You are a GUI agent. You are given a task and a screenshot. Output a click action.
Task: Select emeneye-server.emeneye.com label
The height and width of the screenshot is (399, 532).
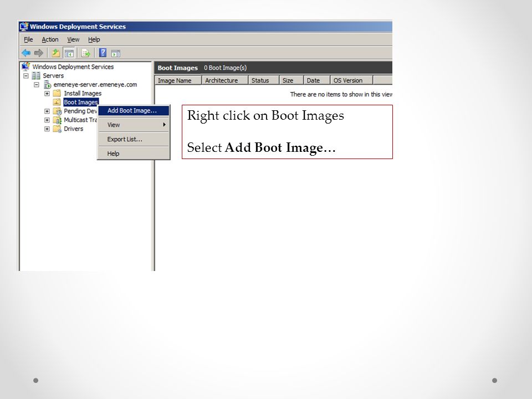click(x=95, y=84)
